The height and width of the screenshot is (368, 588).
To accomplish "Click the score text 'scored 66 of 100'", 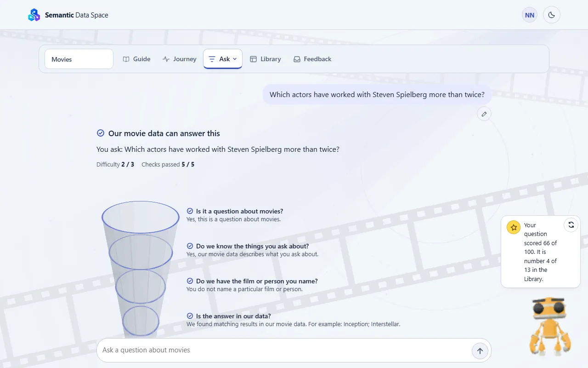I will [x=541, y=247].
